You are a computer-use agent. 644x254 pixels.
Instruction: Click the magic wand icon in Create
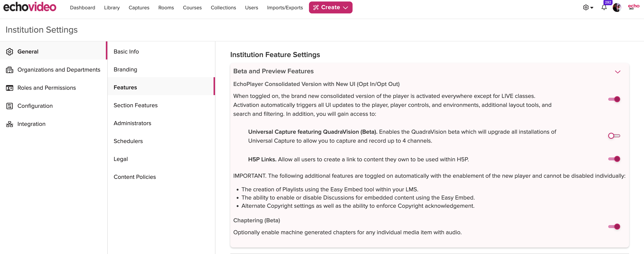(x=316, y=7)
